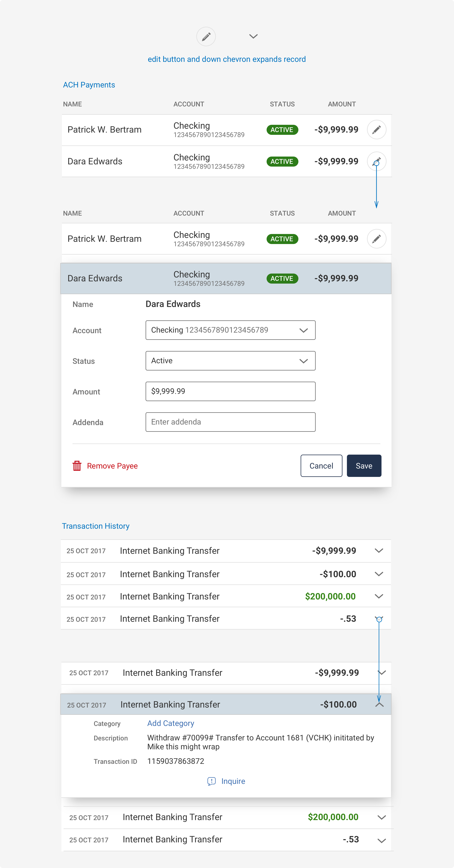Edit Patrick W. Bertram in first ACH table
The width and height of the screenshot is (454, 868).
[x=376, y=130]
